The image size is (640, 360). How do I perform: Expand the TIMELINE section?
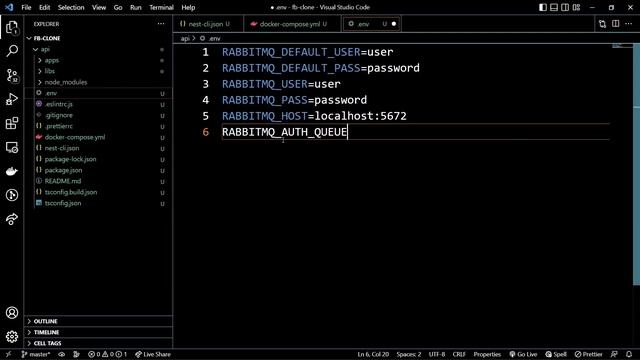pos(98,332)
